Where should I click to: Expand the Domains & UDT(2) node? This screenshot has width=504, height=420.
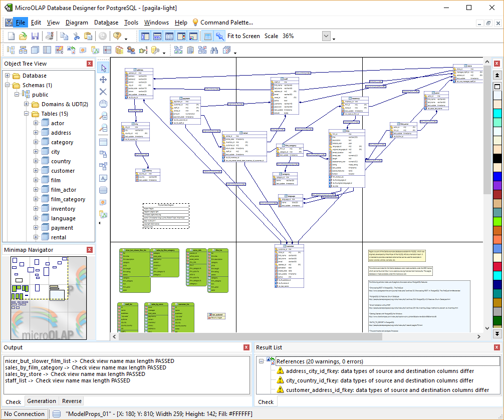(x=27, y=104)
